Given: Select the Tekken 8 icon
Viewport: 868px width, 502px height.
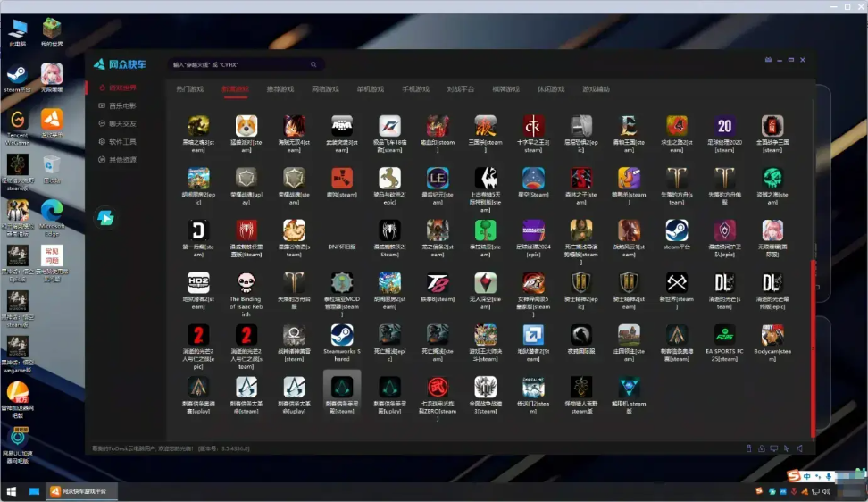Looking at the screenshot, I should click(x=438, y=283).
